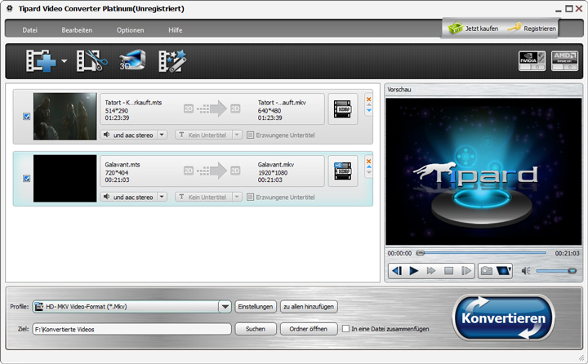
Task: Take a snapshot with camera icon
Action: click(x=487, y=270)
